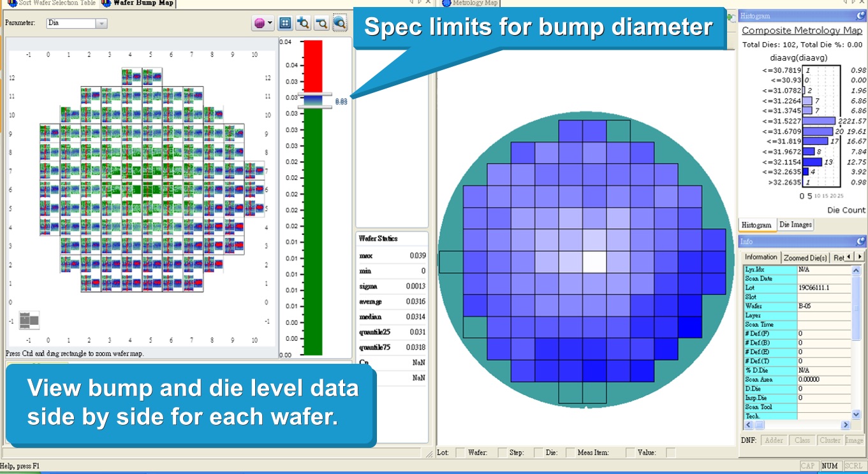Viewport: 868px width, 474px height.
Task: Click the DNF Image button
Action: point(855,440)
